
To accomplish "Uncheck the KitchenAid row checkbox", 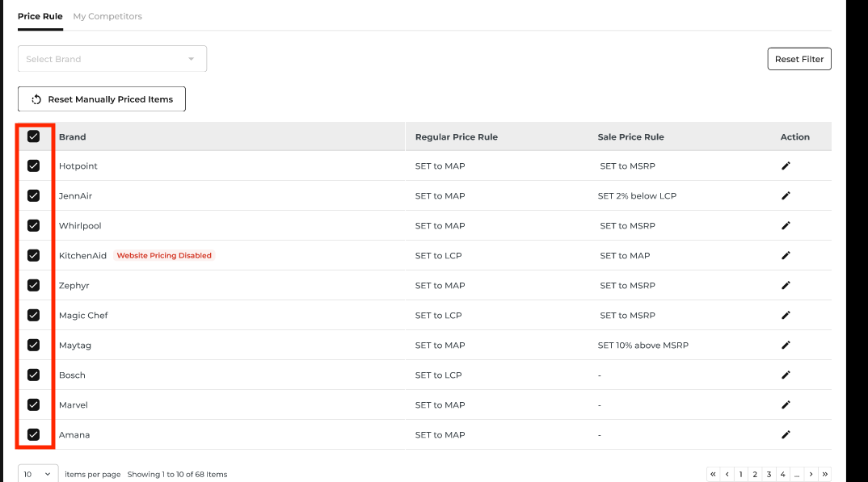I will pyautogui.click(x=33, y=255).
